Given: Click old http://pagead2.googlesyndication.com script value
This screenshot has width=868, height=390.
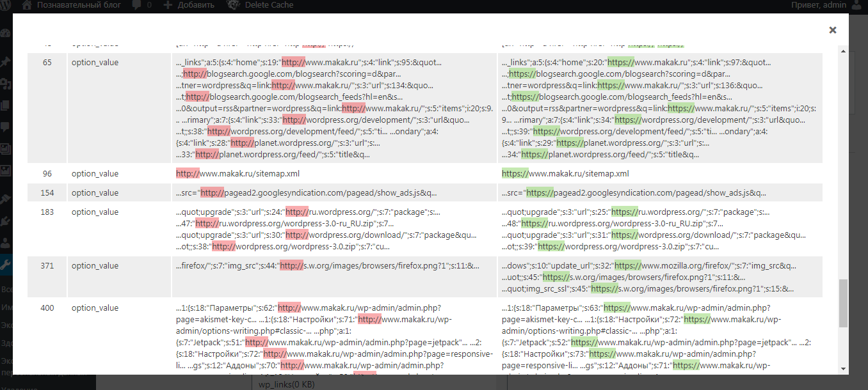Looking at the screenshot, I should click(x=306, y=192).
